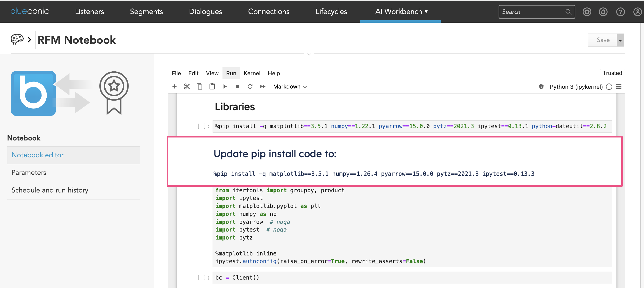
Task: Cut the cell with scissors icon
Action: [187, 87]
